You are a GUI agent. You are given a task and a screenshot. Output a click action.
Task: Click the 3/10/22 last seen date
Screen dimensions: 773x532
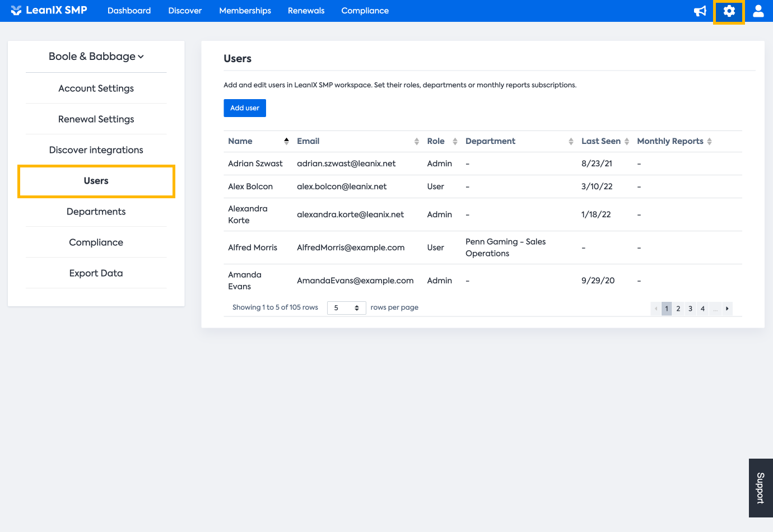(597, 186)
